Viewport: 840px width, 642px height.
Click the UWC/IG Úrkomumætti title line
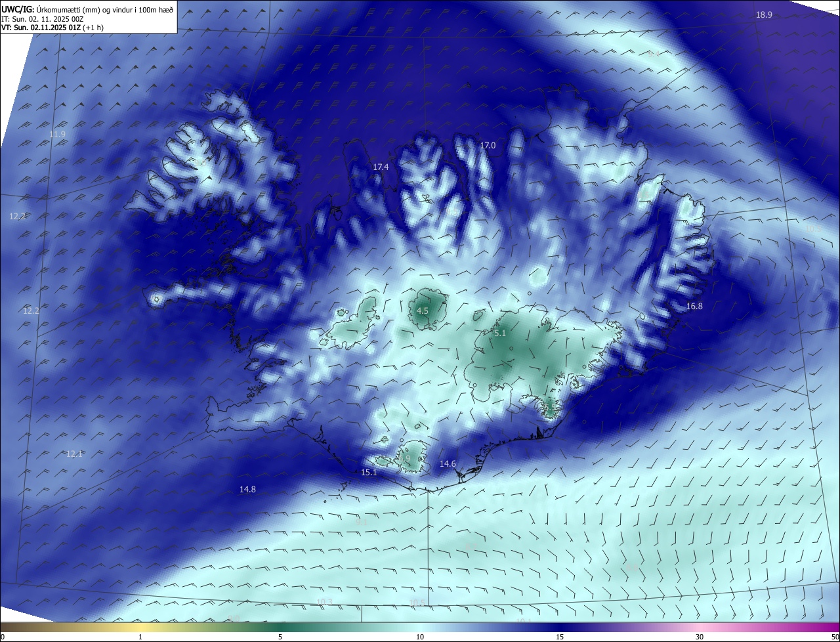pos(87,9)
